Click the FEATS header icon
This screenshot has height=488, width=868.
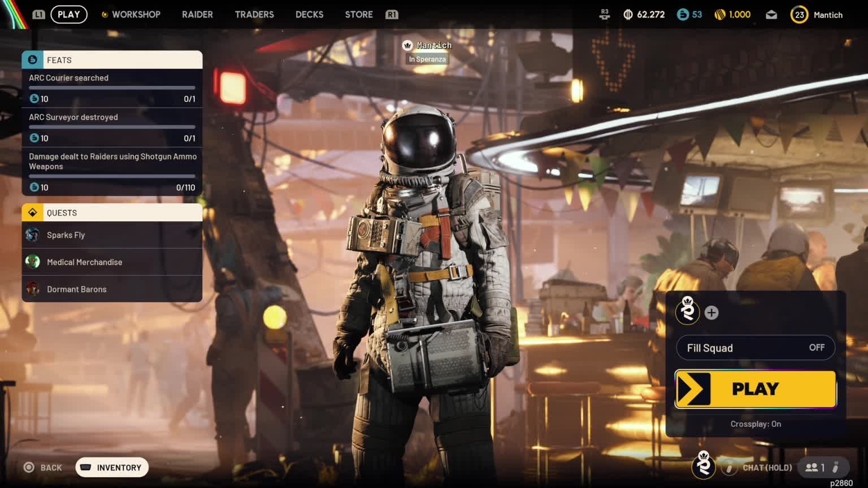[32, 60]
